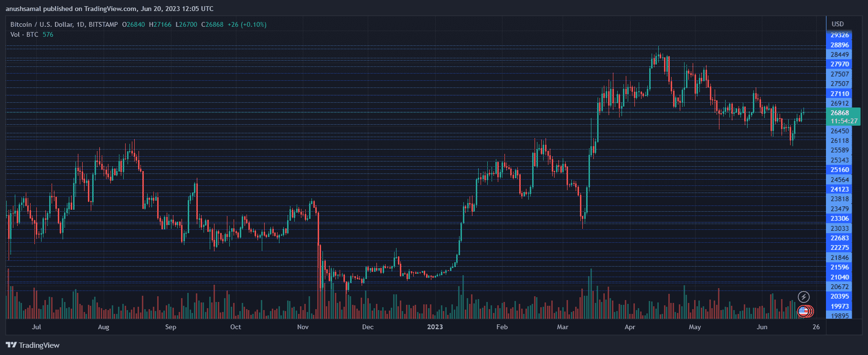868x355 pixels.
Task: Click the bar countdown timer 11:54:27
Action: 844,121
